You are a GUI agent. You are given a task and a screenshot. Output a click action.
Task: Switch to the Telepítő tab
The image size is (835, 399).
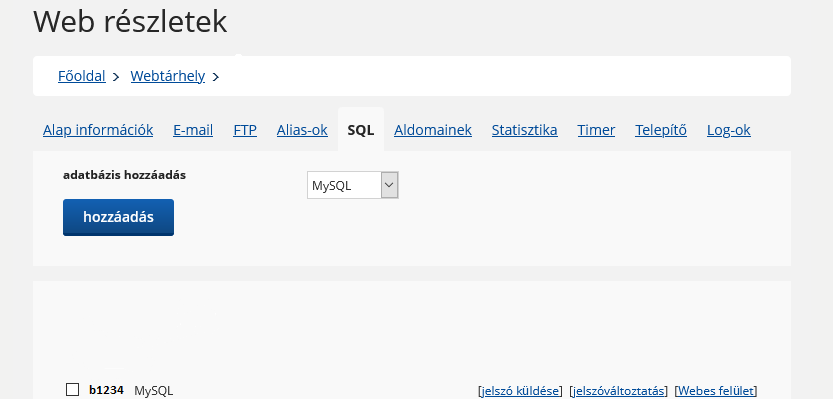(x=661, y=130)
